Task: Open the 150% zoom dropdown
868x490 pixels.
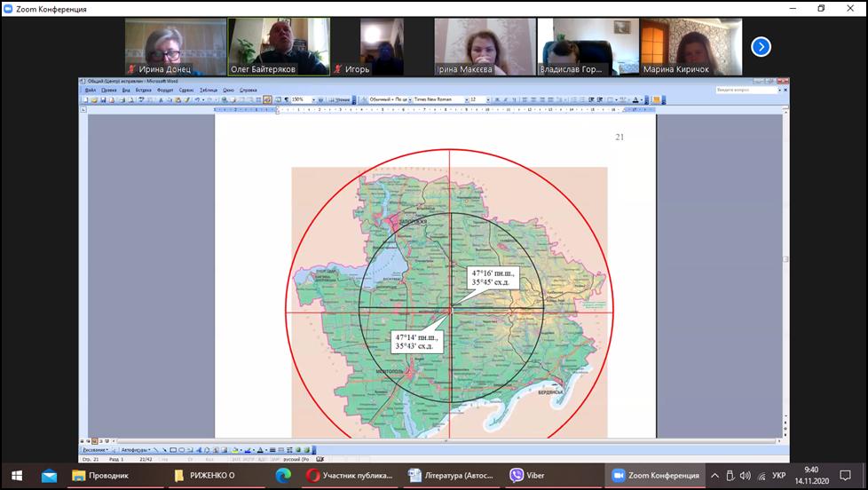Action: click(x=314, y=99)
